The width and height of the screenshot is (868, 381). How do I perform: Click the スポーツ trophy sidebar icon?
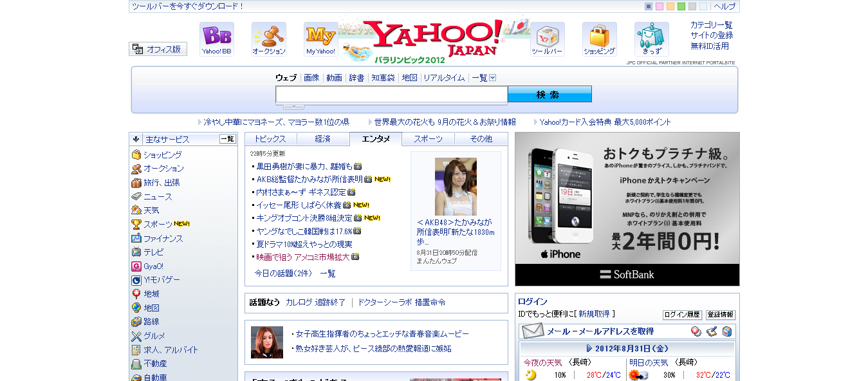point(136,225)
